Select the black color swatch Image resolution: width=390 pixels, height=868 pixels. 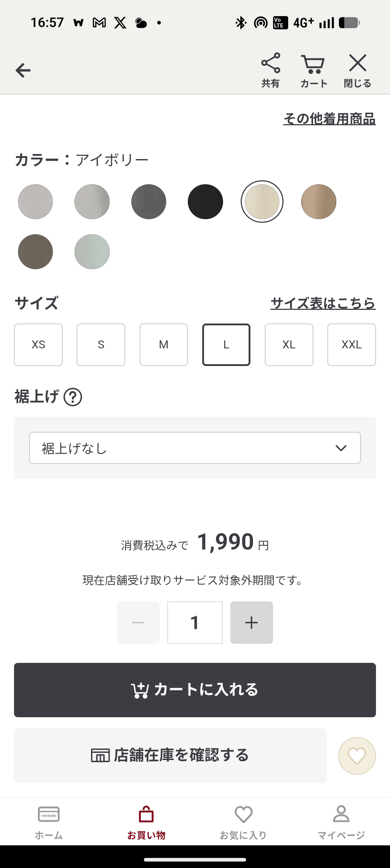(x=205, y=202)
